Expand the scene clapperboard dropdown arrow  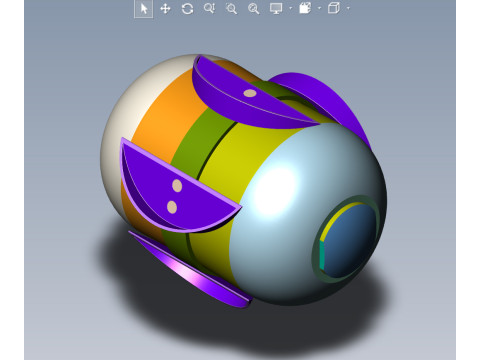coord(319,8)
